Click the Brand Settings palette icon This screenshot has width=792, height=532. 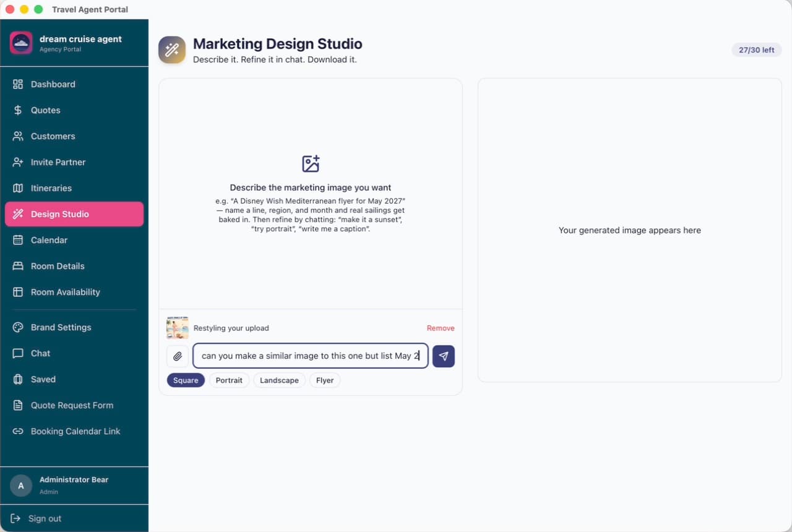(x=18, y=327)
